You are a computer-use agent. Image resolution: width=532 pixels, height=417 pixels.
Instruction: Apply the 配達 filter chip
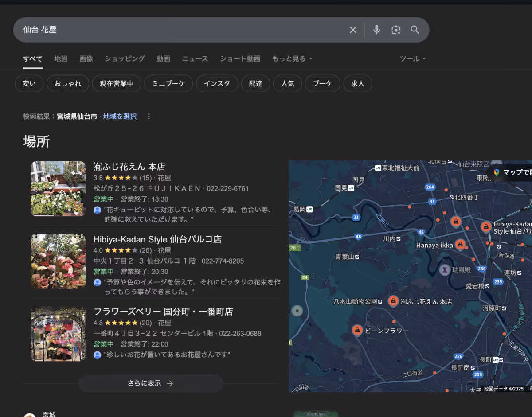(x=256, y=83)
